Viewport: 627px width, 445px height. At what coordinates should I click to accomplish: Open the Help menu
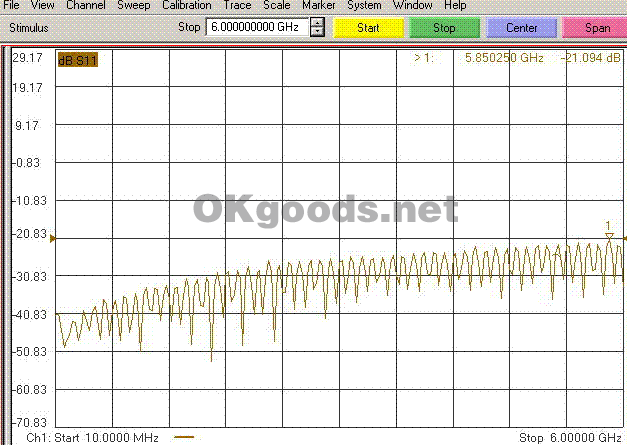coord(455,5)
